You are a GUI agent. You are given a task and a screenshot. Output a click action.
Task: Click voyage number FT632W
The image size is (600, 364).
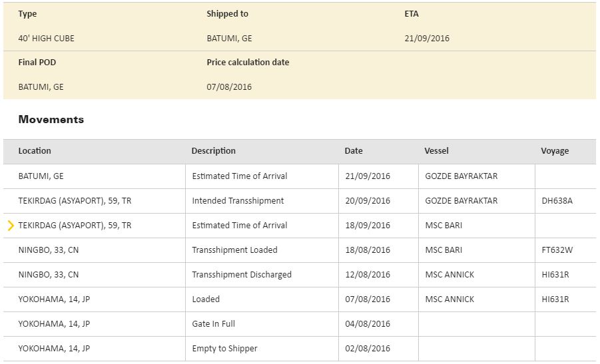tap(557, 250)
